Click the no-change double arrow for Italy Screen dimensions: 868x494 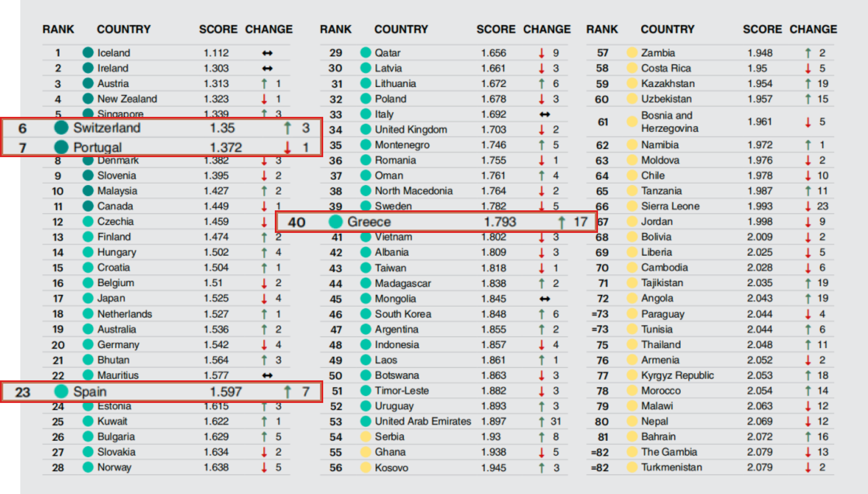pos(545,114)
